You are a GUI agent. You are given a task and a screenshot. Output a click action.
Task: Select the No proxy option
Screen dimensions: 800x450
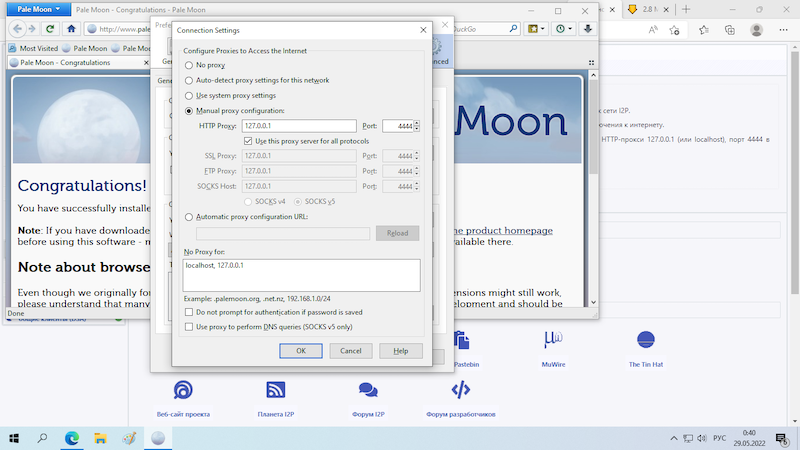189,65
